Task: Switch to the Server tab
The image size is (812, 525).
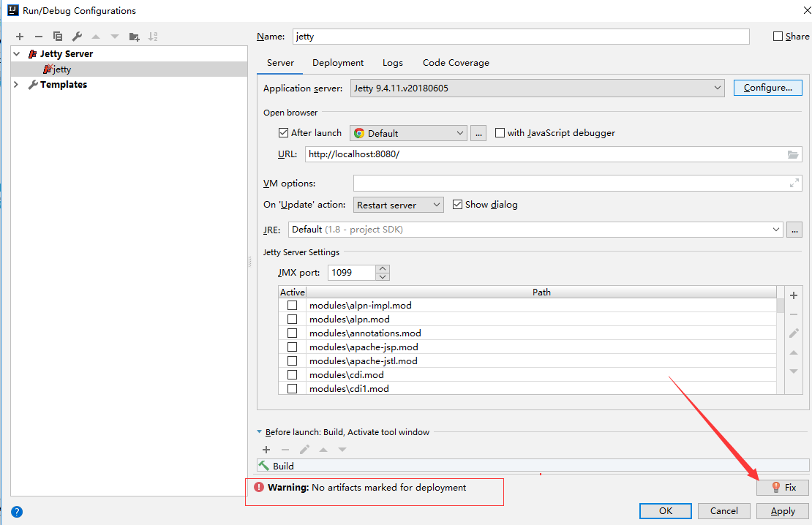Action: coord(280,63)
